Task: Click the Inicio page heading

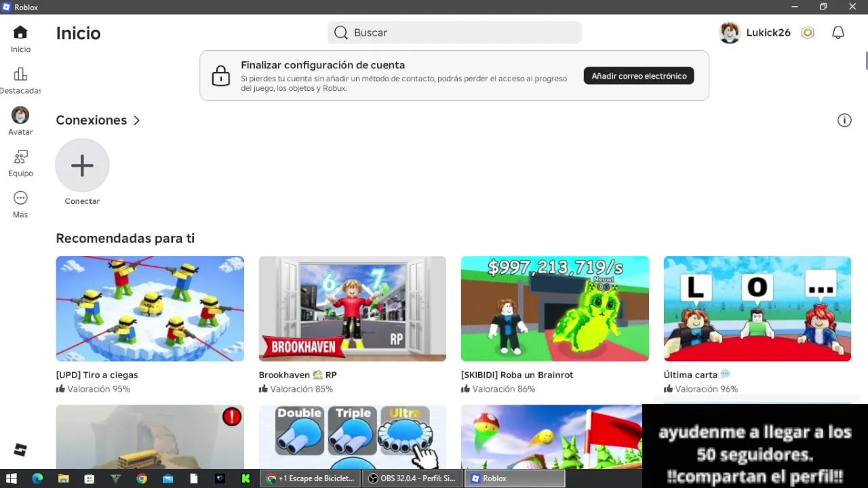Action: point(78,33)
